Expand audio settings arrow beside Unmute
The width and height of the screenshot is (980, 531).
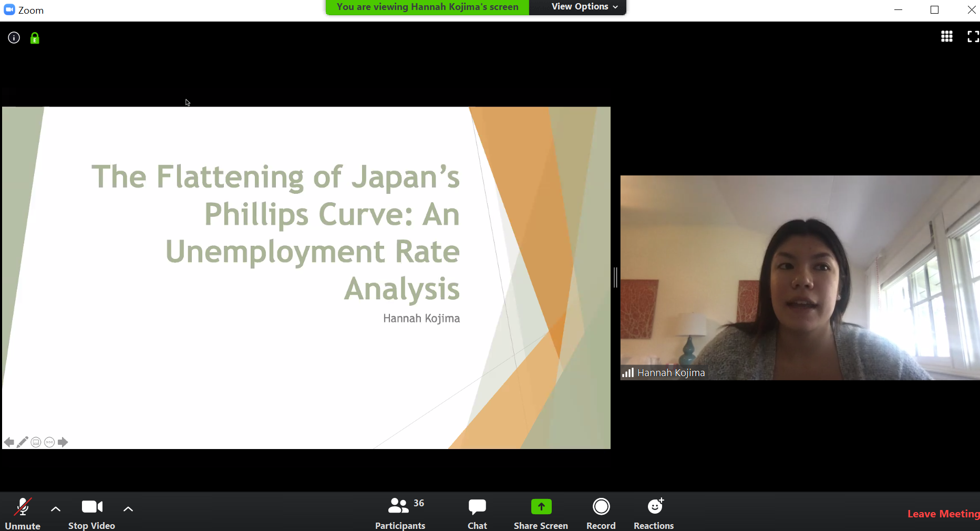tap(56, 508)
